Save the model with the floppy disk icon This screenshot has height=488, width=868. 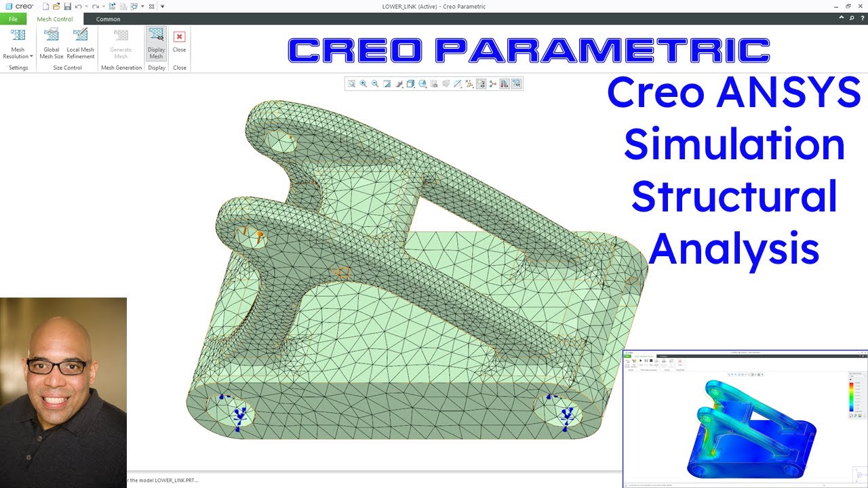[67, 6]
